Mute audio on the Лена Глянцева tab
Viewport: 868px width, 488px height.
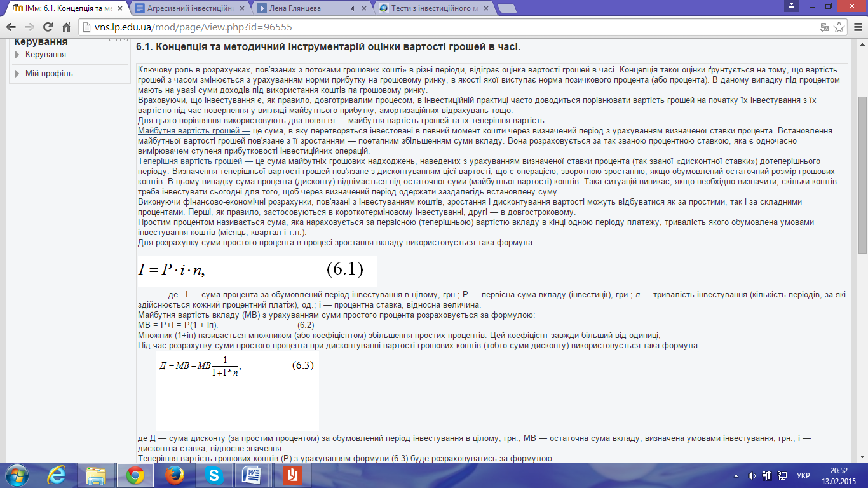click(x=355, y=8)
